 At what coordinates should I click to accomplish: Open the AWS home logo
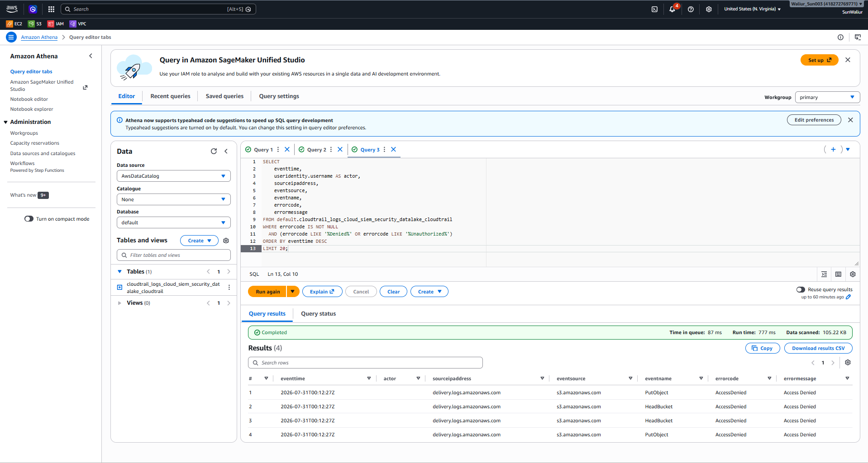click(12, 9)
